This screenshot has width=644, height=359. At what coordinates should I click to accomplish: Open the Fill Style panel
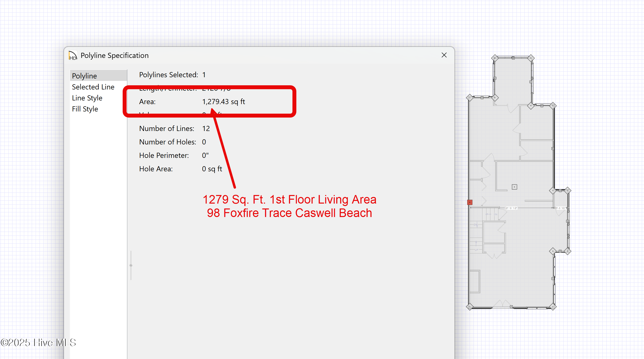pyautogui.click(x=85, y=109)
